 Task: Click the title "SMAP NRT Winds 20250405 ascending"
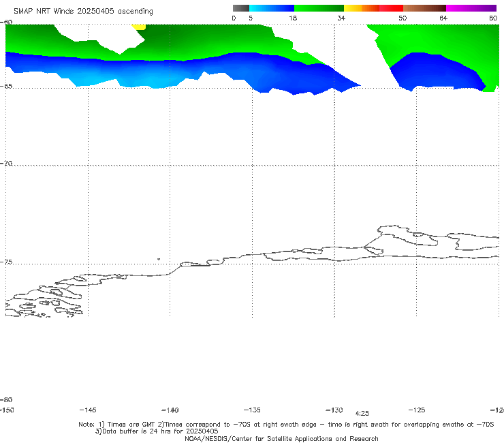(83, 12)
